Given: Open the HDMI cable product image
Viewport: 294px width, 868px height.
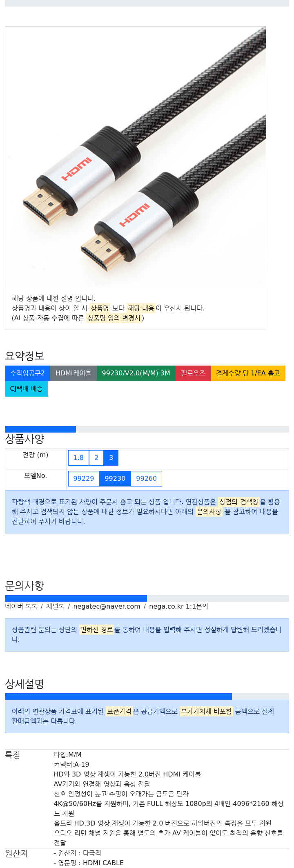Looking at the screenshot, I should [136, 157].
